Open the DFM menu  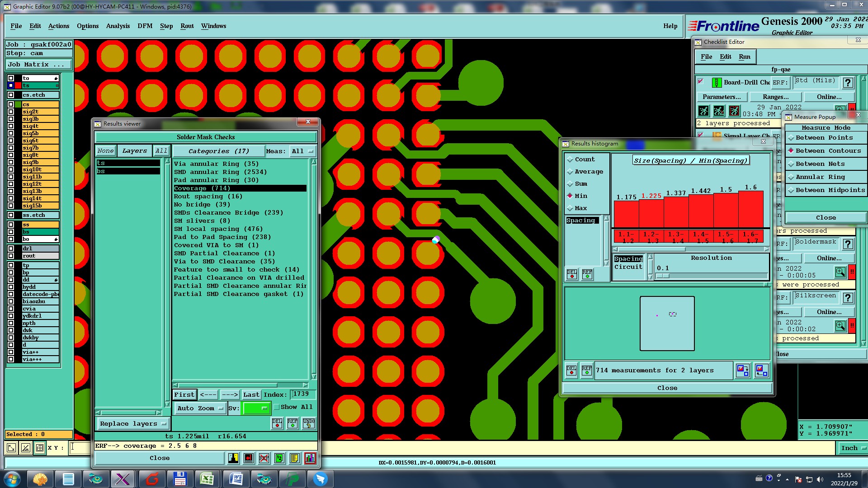[x=145, y=26]
